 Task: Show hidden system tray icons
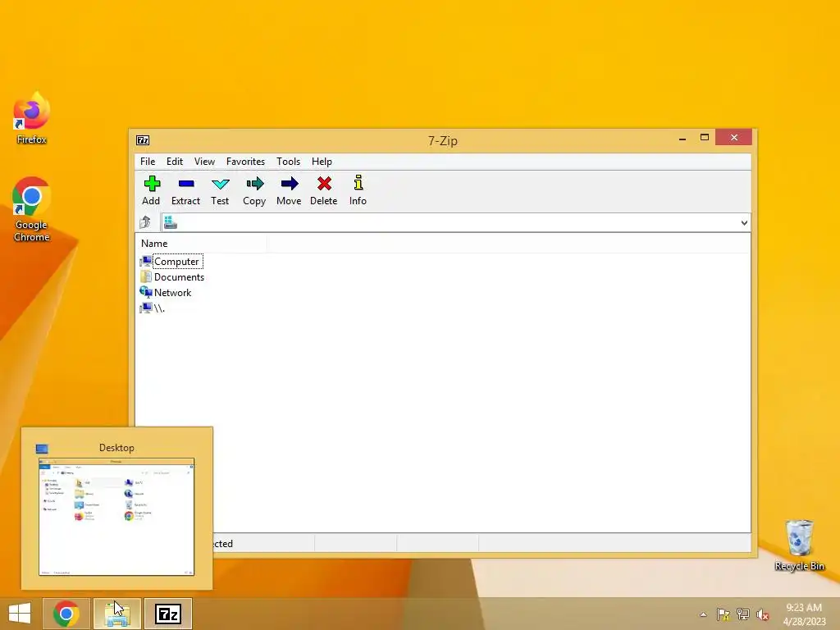703,614
